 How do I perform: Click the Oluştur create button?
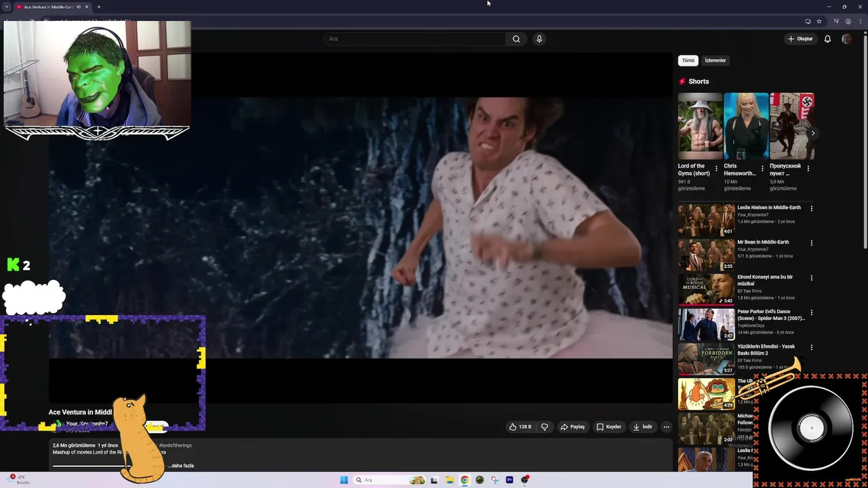[800, 39]
